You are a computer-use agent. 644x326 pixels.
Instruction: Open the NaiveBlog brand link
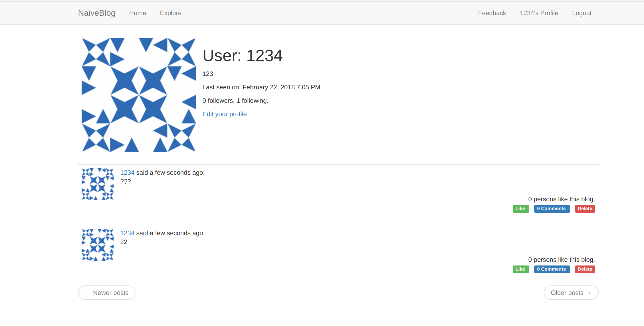tap(97, 13)
